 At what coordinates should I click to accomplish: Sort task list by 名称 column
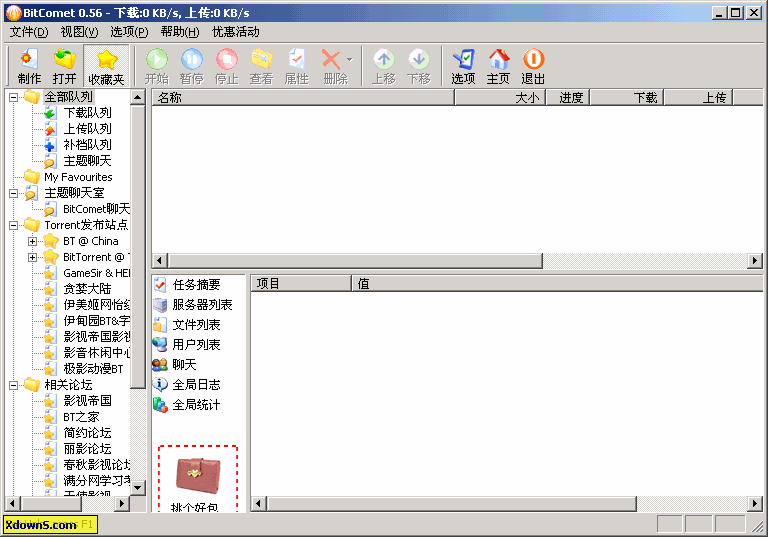(303, 98)
